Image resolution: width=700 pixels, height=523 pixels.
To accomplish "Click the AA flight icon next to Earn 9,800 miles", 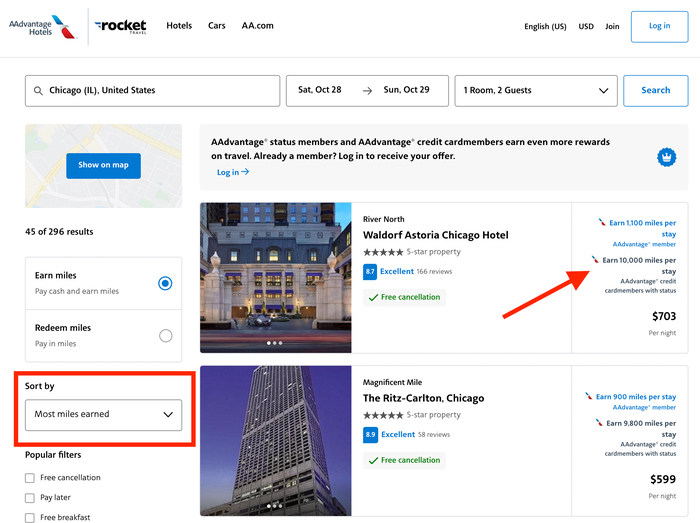I will pyautogui.click(x=599, y=422).
